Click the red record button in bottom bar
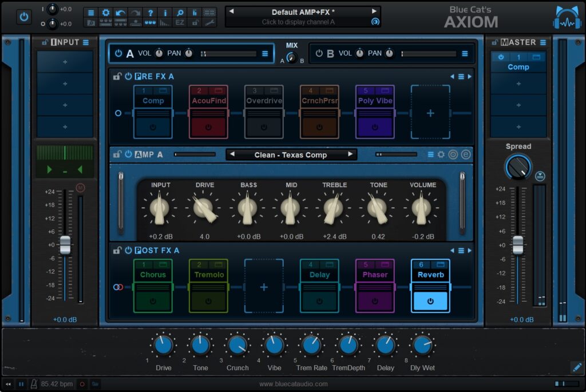Screen dimensions: 586x392 [82, 384]
